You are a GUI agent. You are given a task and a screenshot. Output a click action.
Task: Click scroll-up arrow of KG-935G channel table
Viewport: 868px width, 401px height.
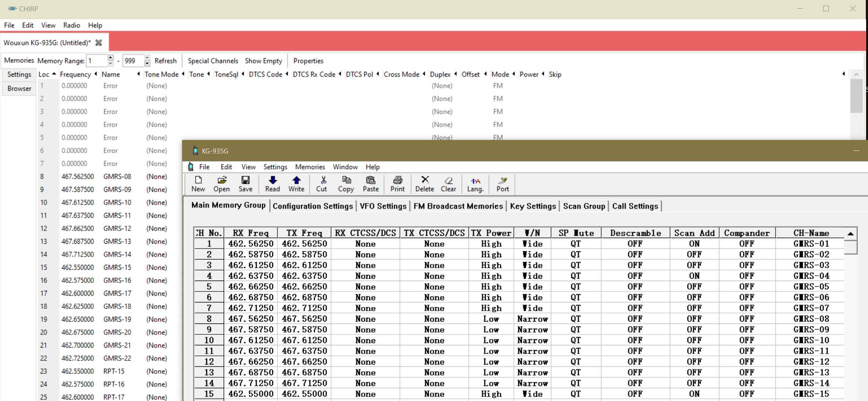click(851, 233)
